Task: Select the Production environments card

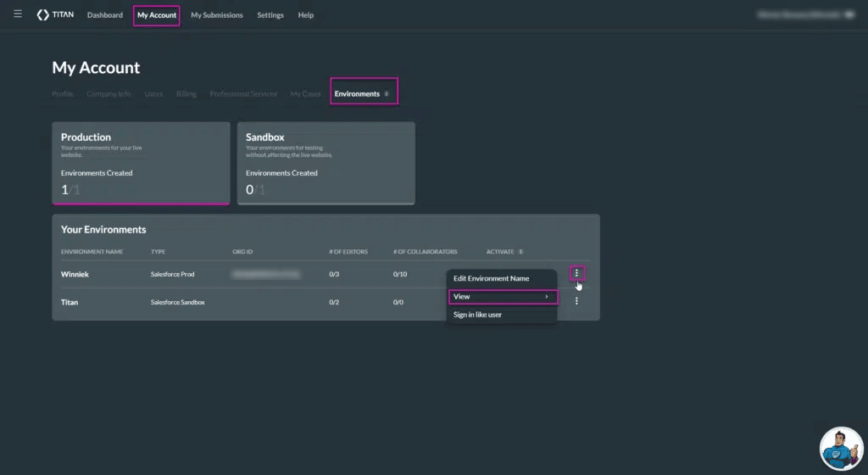Action: (141, 164)
